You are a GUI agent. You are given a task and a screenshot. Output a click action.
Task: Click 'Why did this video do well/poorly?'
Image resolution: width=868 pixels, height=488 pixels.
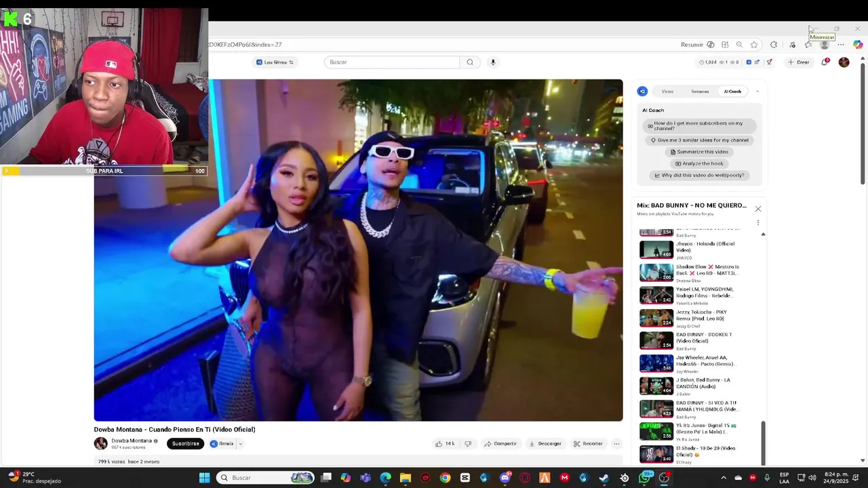699,175
